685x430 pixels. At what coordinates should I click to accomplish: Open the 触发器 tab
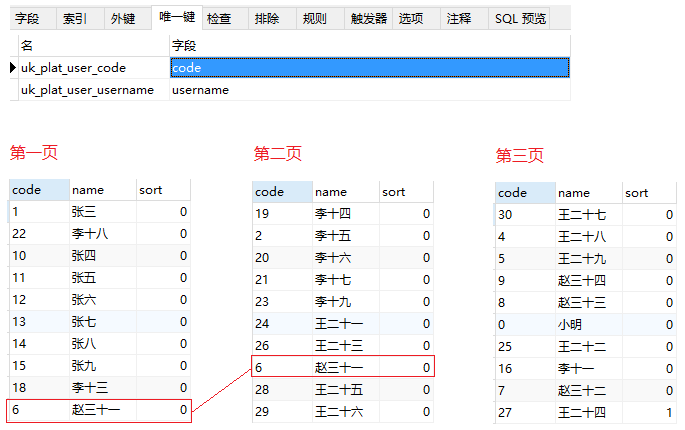coord(368,19)
